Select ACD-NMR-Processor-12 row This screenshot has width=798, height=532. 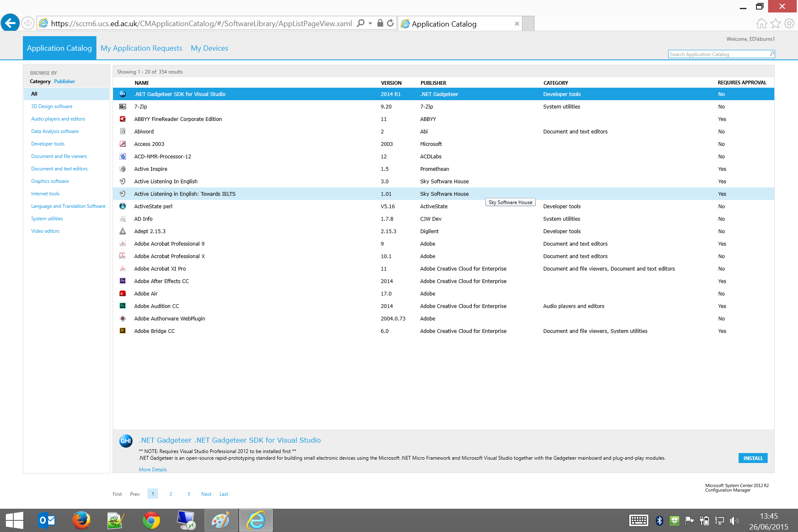(x=443, y=157)
